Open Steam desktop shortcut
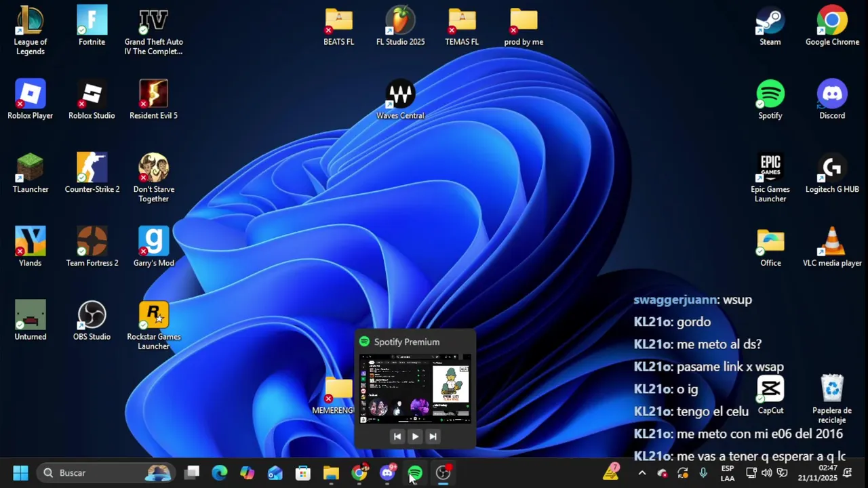 pos(770,26)
